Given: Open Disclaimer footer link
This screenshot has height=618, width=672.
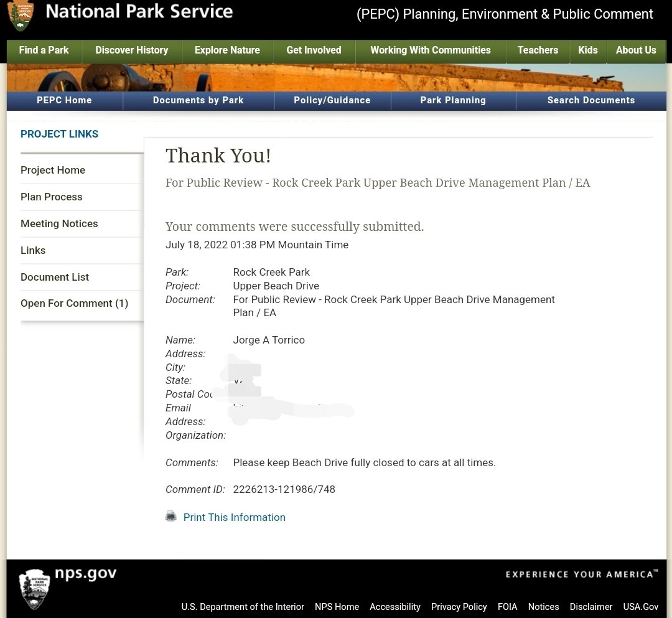Looking at the screenshot, I should click(591, 607).
